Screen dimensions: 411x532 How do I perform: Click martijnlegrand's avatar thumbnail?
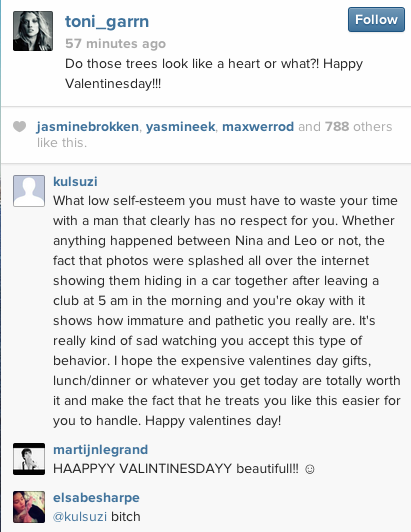(x=29, y=459)
